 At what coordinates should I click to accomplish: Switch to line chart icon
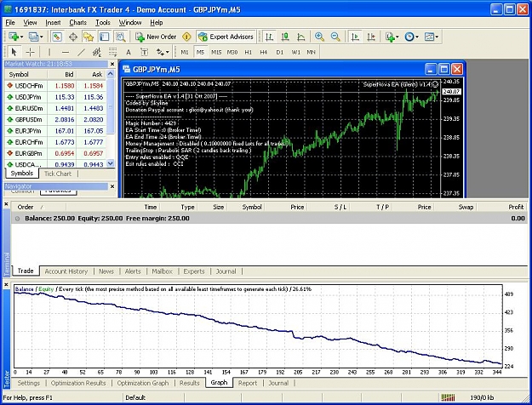point(301,37)
